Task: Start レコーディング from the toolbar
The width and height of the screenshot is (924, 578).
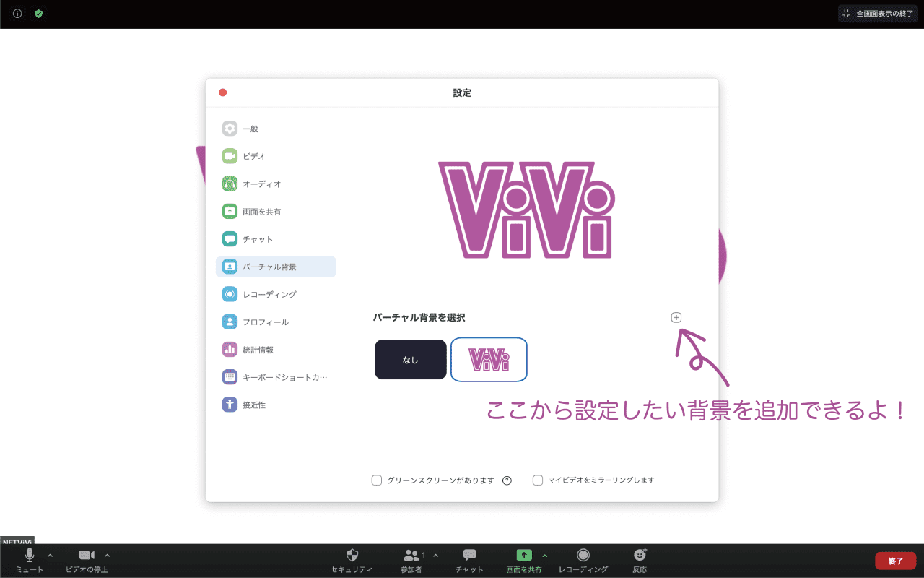Action: [583, 560]
